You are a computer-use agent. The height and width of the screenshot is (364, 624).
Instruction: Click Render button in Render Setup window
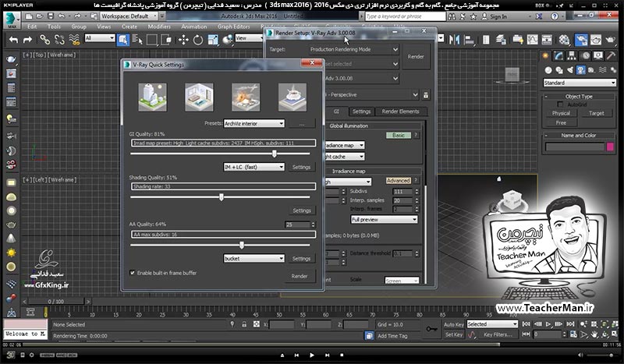click(x=416, y=57)
